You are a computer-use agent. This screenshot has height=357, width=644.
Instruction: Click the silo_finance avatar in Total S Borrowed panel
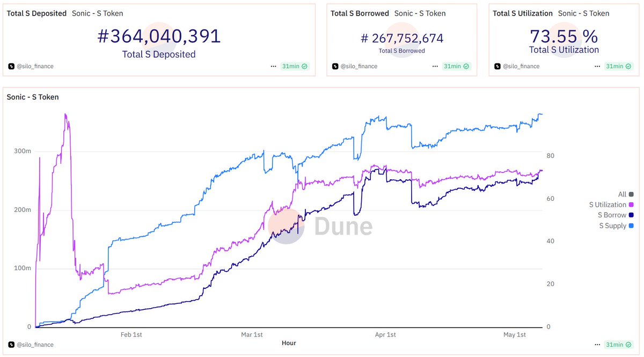point(335,67)
